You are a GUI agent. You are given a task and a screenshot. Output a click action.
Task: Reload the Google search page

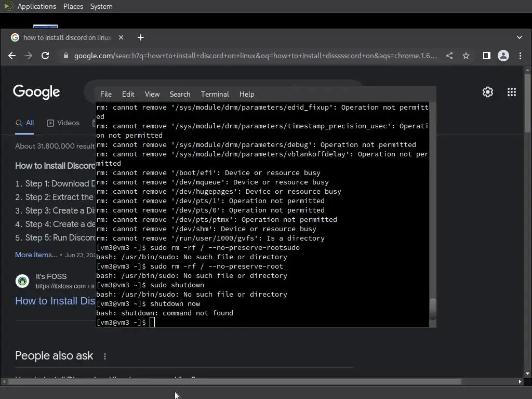[x=45, y=56]
